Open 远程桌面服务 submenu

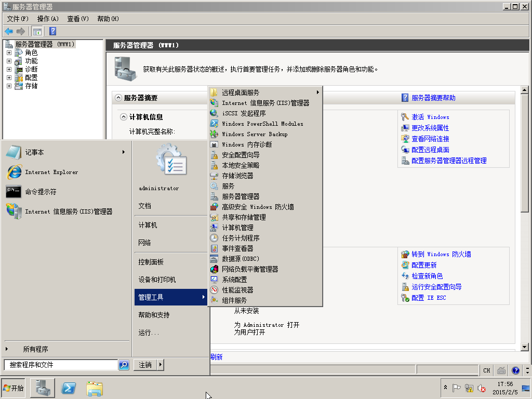pos(265,92)
